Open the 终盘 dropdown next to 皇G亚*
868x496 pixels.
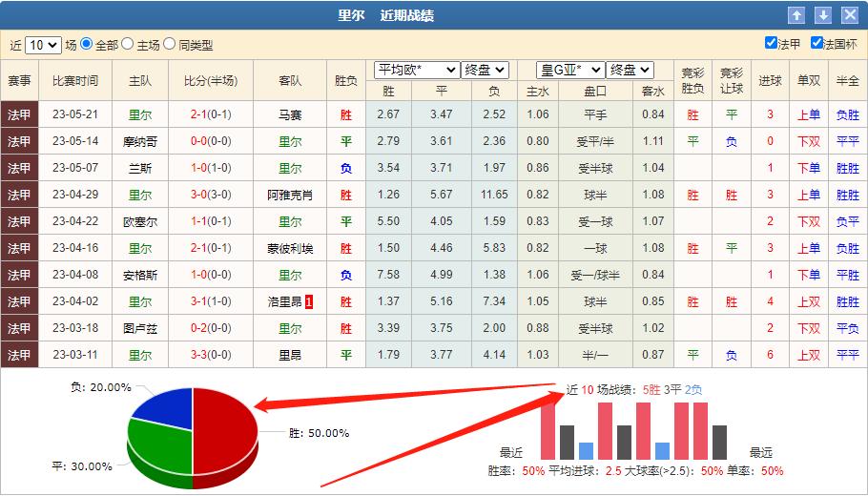[630, 70]
